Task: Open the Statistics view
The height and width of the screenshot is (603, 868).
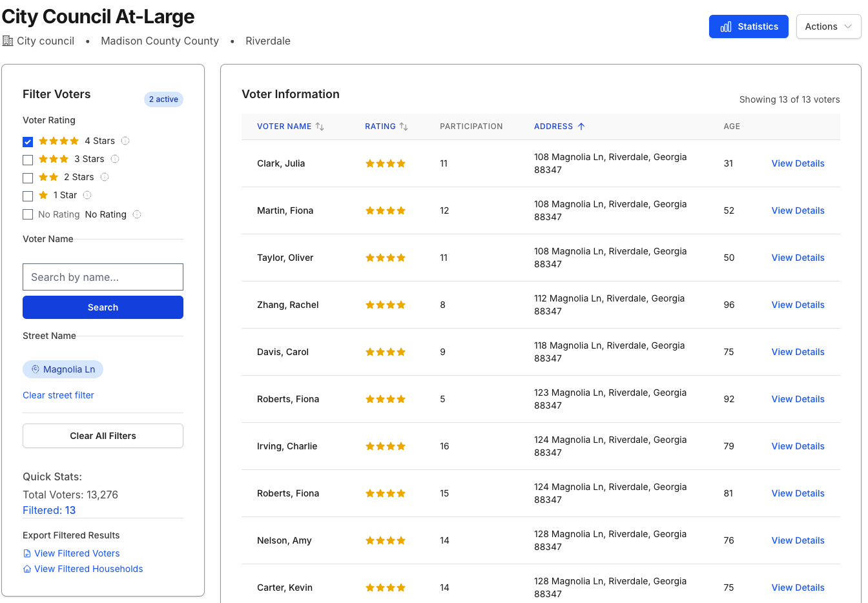Action: click(x=749, y=26)
